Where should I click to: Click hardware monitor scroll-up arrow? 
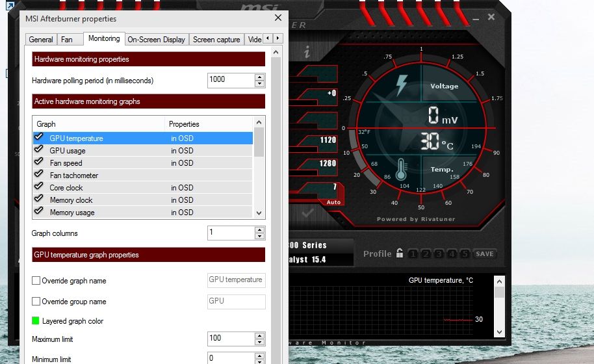pyautogui.click(x=499, y=281)
